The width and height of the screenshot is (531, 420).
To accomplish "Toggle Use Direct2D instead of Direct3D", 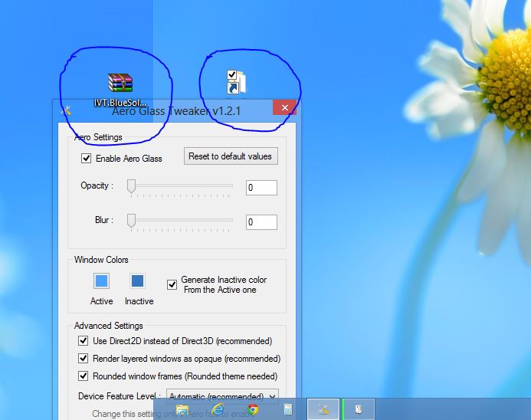I will click(x=84, y=341).
